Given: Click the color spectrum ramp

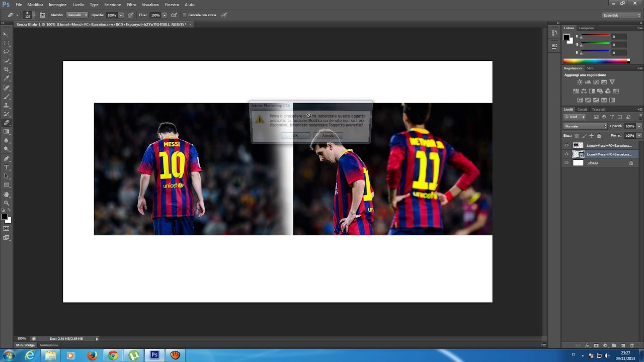Looking at the screenshot, I should pos(596,61).
